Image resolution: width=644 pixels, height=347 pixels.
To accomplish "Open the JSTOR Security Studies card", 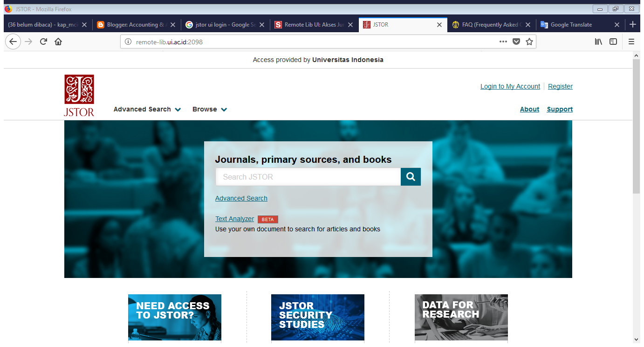I will pos(318,318).
